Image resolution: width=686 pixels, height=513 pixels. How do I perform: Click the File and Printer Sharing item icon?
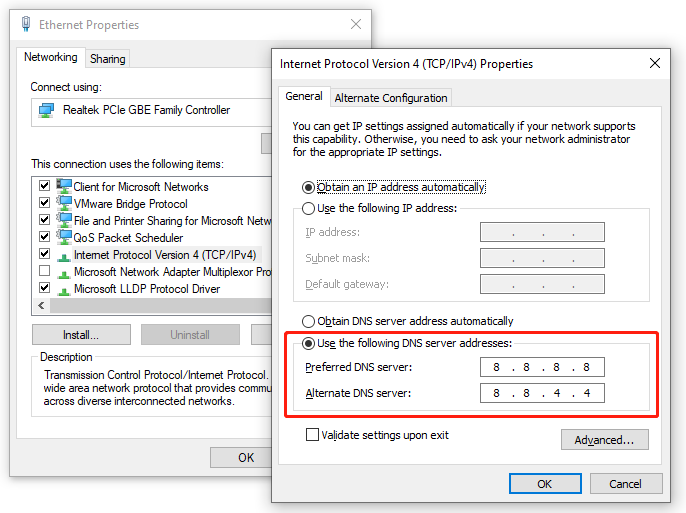pos(64,220)
